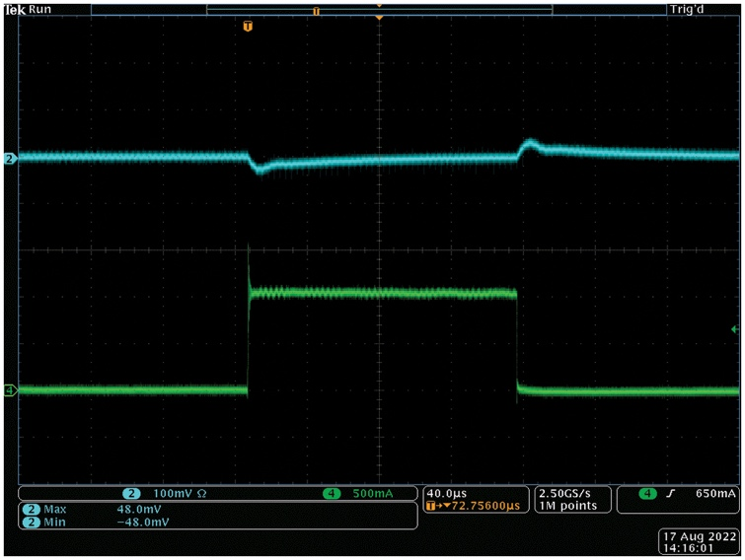Click the Min -48.0mV measurement
The width and height of the screenshot is (745, 560).
pyautogui.click(x=96, y=523)
